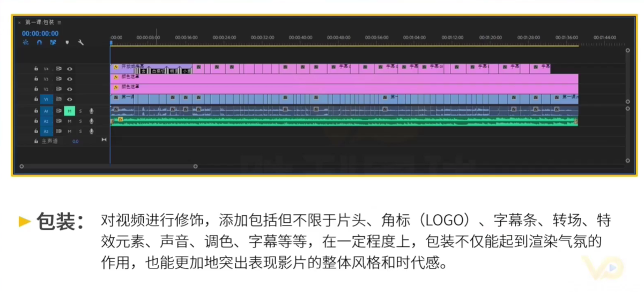
Task: Select the A3 track target header
Action: pyautogui.click(x=46, y=131)
